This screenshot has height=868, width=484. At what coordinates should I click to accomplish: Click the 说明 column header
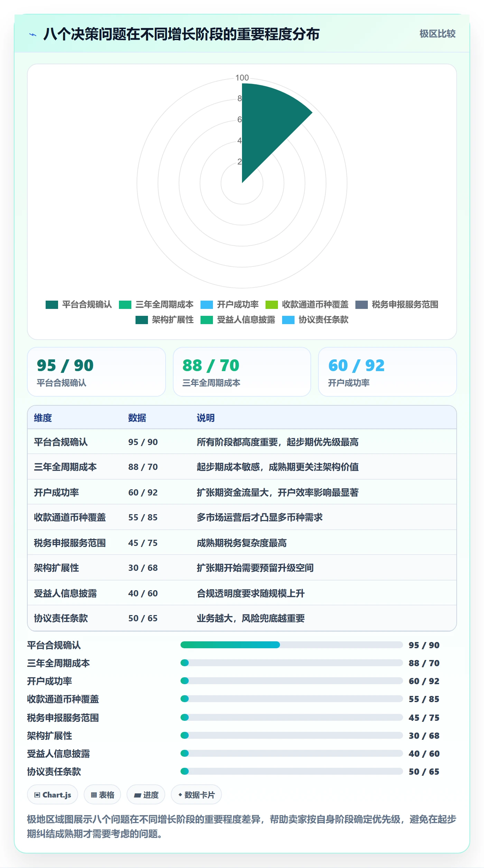tap(206, 418)
